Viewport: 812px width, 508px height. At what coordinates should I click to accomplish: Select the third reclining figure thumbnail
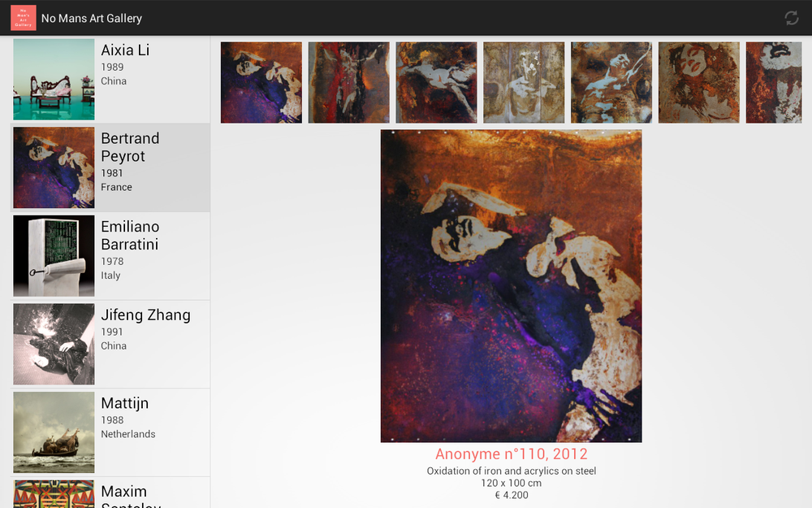tap(436, 82)
